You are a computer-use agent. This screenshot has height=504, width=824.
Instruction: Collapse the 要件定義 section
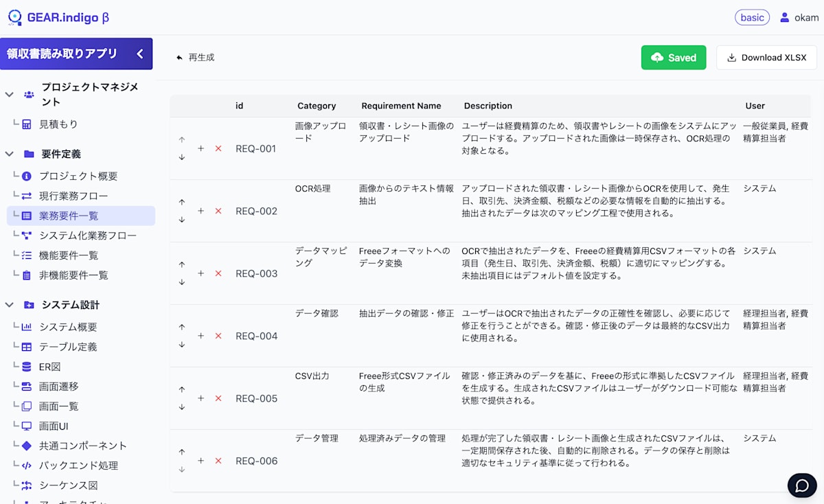tap(9, 154)
